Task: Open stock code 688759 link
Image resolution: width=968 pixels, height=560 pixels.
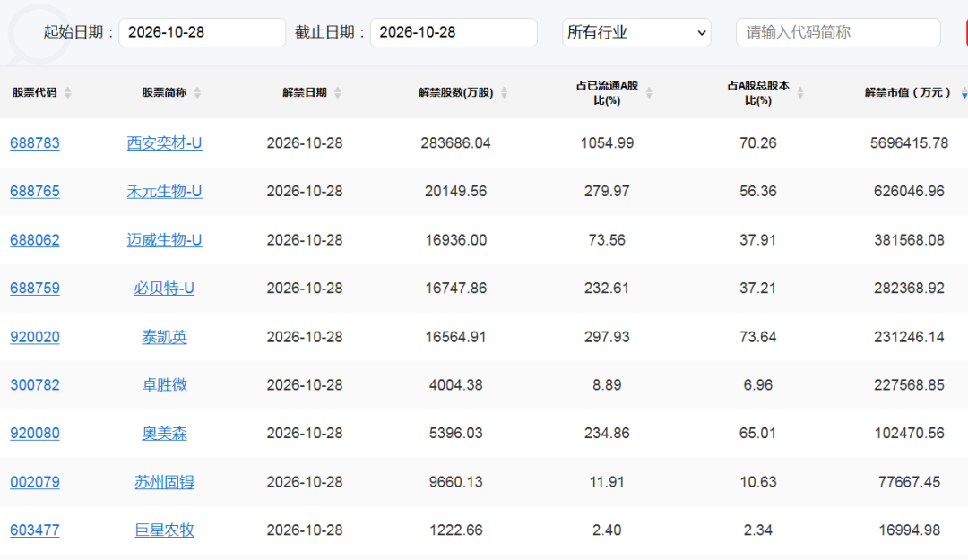Action: pos(35,289)
